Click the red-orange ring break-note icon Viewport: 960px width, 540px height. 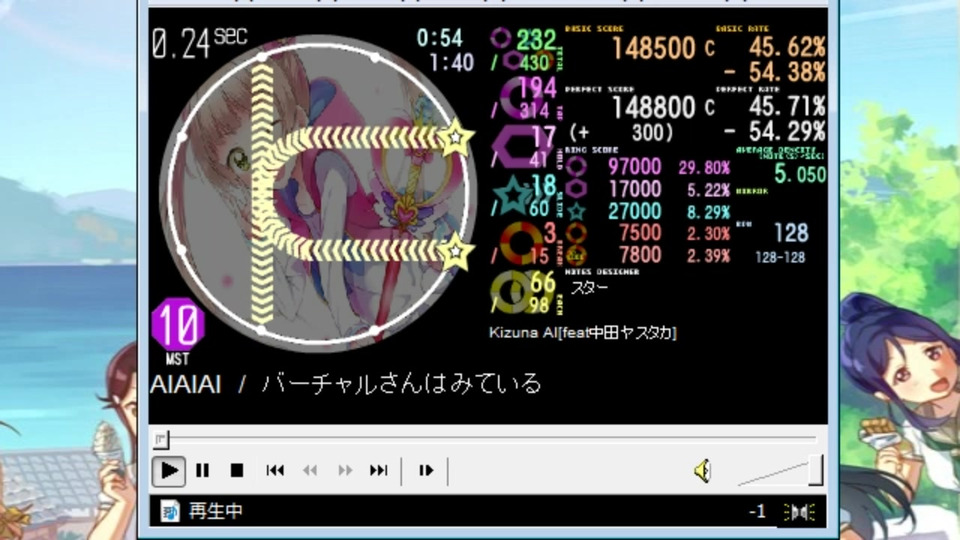[520, 244]
